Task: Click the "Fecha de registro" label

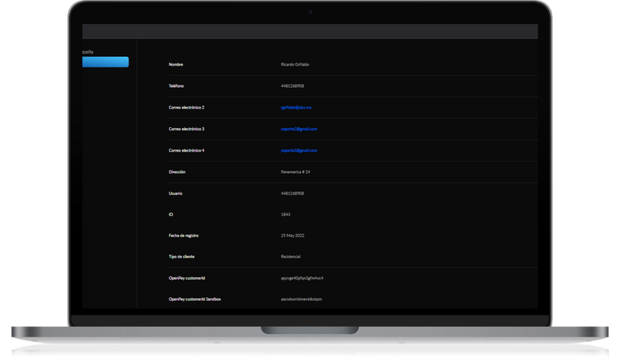Action: coord(184,235)
